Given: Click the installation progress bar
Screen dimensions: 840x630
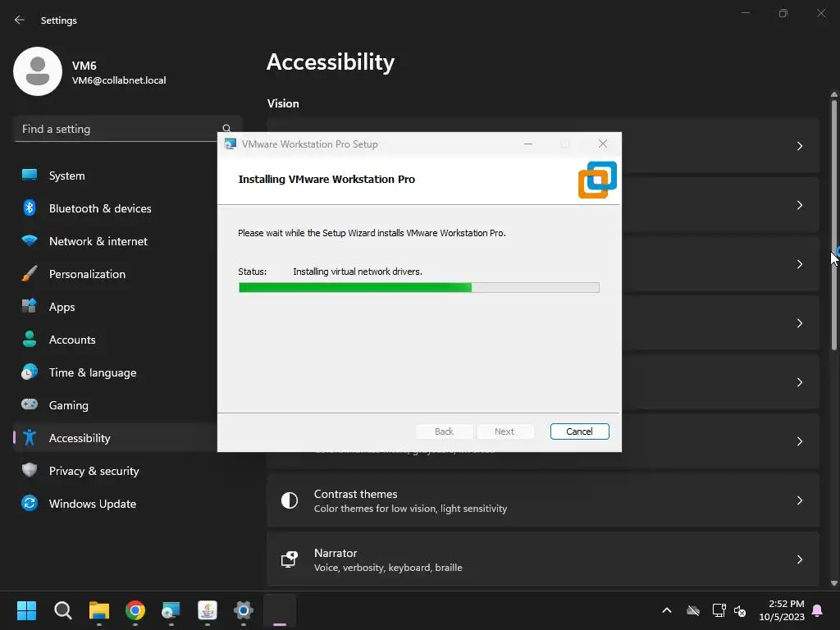Looking at the screenshot, I should (x=419, y=288).
